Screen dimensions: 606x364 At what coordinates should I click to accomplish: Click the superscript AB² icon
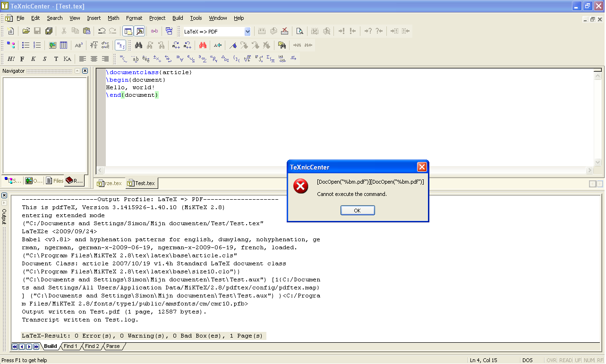tap(79, 45)
